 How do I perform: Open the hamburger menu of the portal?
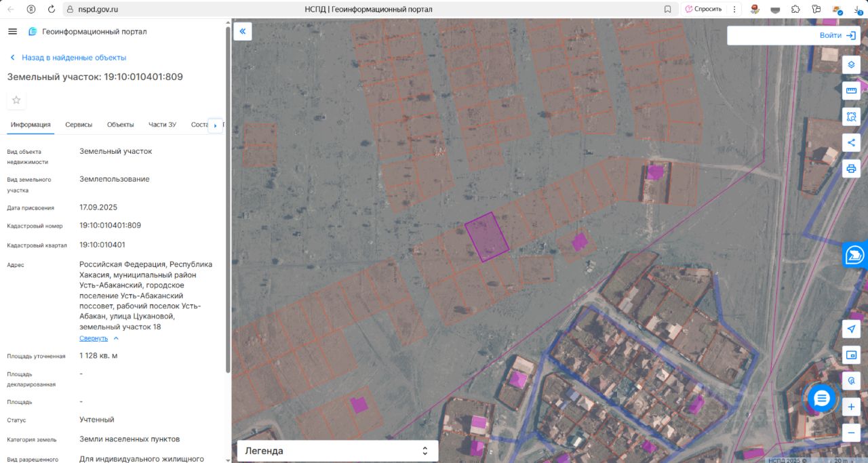[12, 32]
